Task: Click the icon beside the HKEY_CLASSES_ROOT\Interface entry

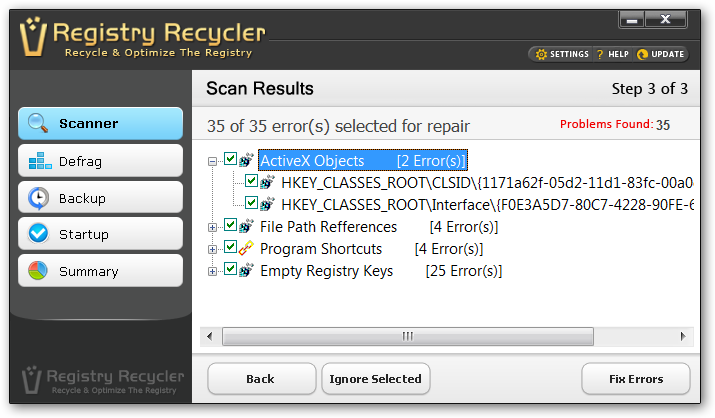Action: pyautogui.click(x=267, y=204)
